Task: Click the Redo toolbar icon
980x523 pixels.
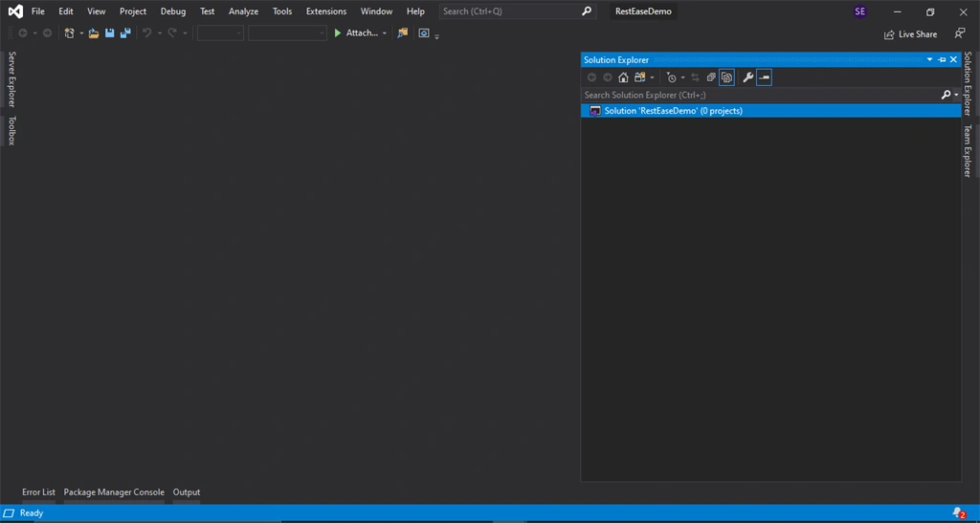Action: pyautogui.click(x=172, y=33)
